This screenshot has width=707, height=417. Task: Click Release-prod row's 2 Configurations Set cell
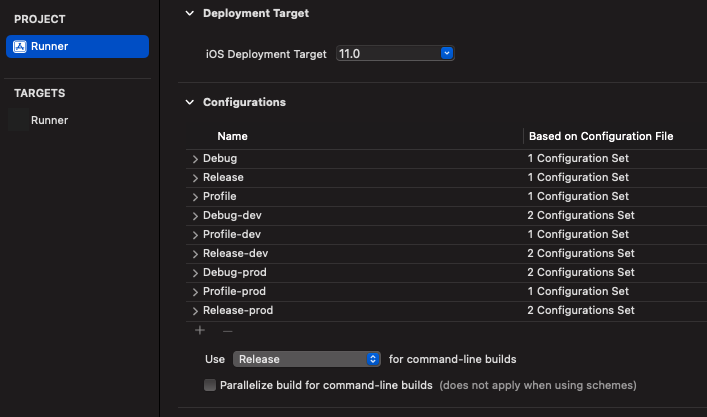(581, 310)
